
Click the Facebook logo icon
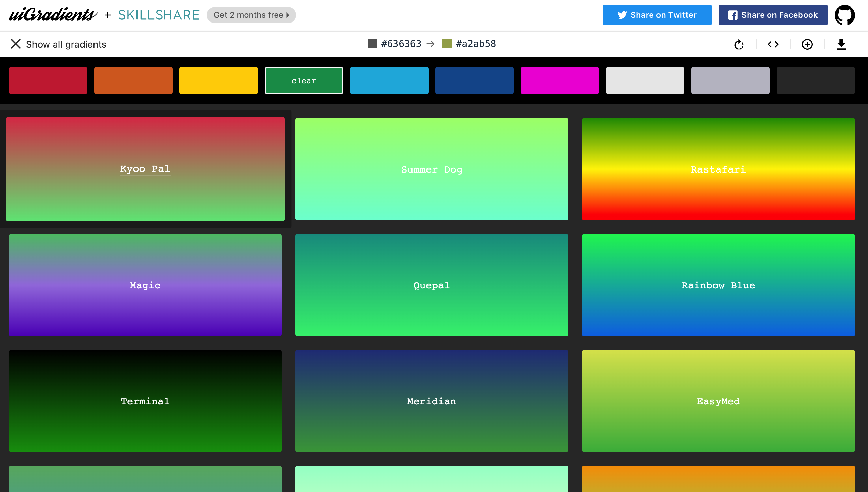click(733, 15)
